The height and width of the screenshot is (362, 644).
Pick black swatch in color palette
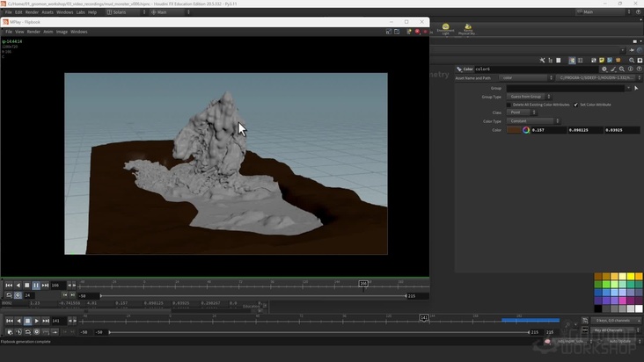pyautogui.click(x=598, y=308)
